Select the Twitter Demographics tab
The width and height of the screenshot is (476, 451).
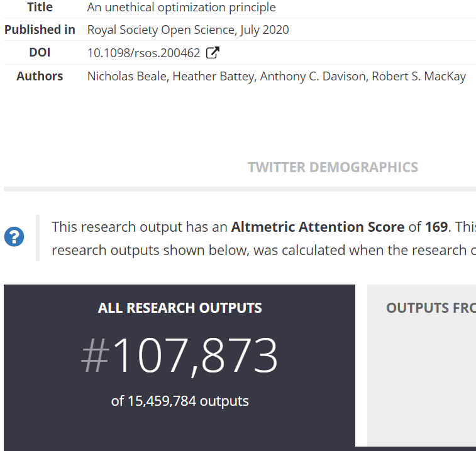pyautogui.click(x=333, y=168)
